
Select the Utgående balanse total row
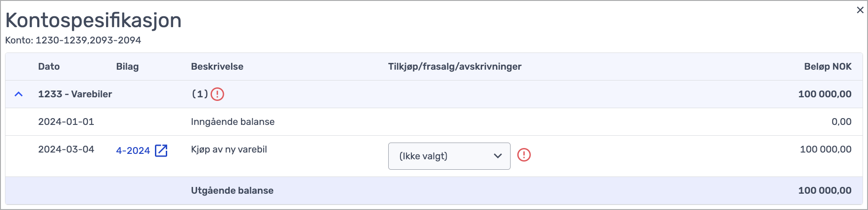point(434,191)
